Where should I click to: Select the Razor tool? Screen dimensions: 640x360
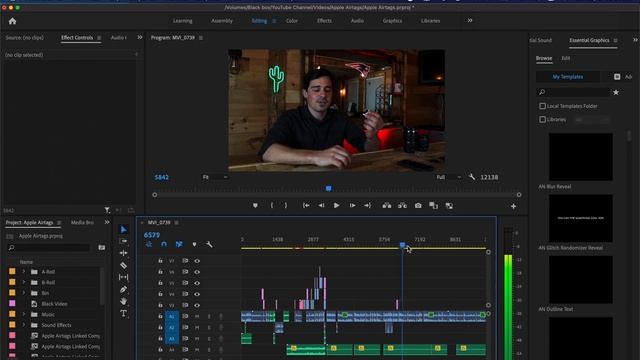[123, 265]
